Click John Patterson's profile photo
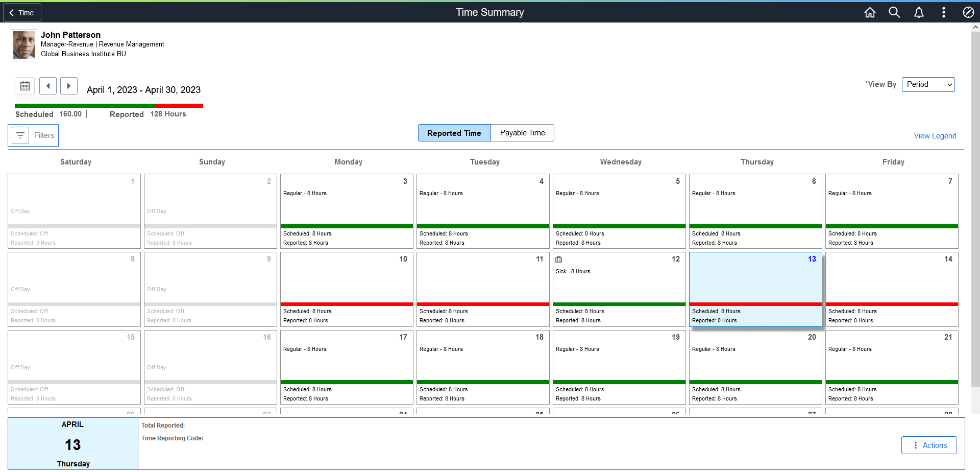980x472 pixels. pyautogui.click(x=23, y=45)
